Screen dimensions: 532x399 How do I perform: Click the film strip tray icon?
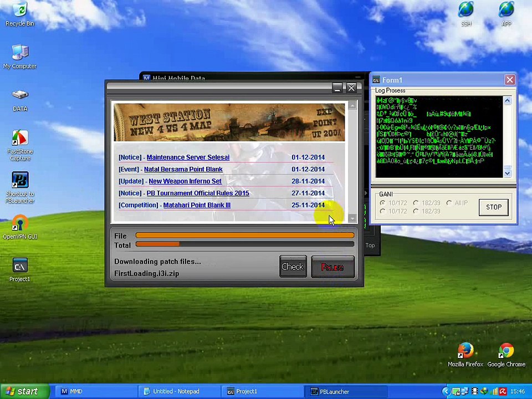tap(475, 392)
